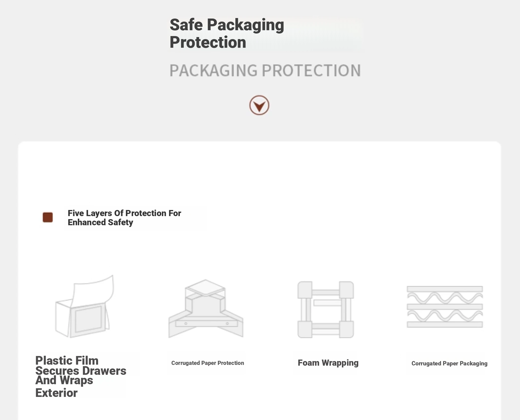Open the Foam Wrapping label
This screenshot has height=420, width=520.
click(328, 363)
